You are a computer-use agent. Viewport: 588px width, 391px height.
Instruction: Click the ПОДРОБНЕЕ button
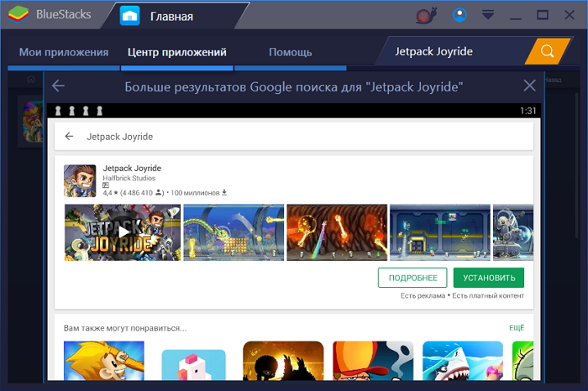point(412,278)
